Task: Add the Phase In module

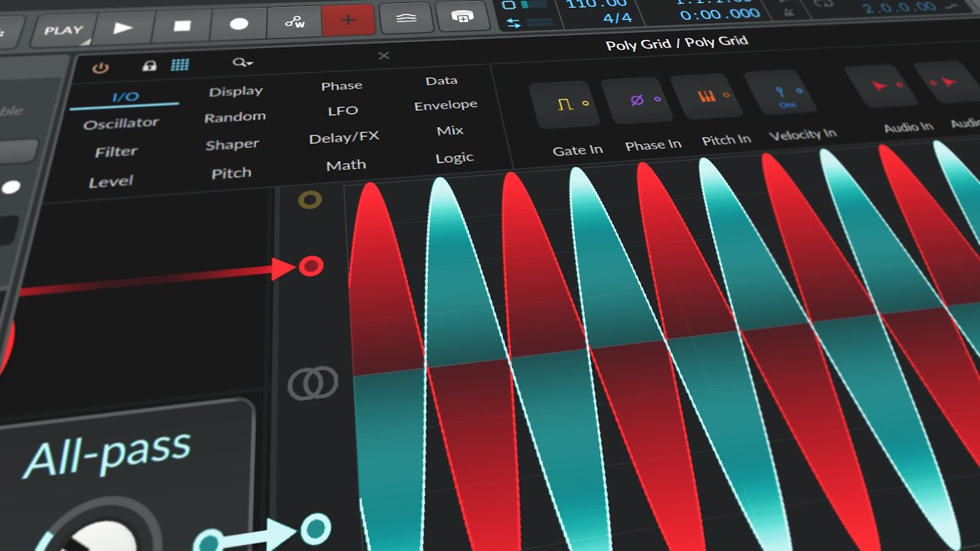Action: click(x=638, y=100)
